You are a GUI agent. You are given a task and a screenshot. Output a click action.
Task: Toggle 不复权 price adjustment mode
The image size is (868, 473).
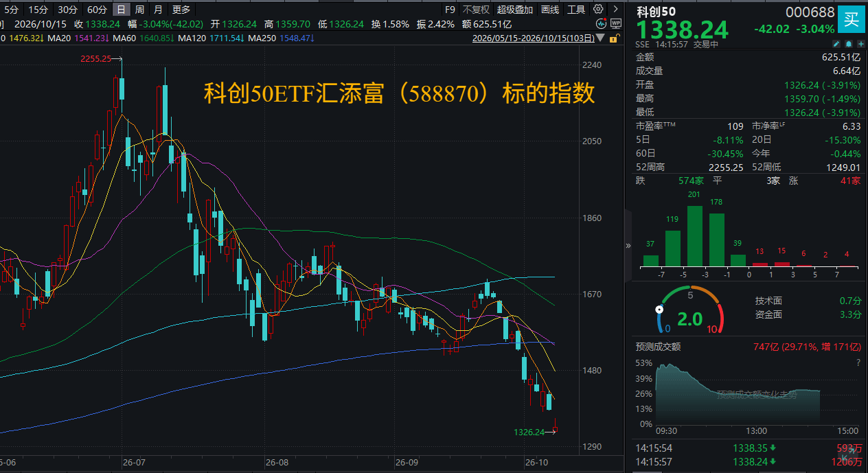click(476, 10)
